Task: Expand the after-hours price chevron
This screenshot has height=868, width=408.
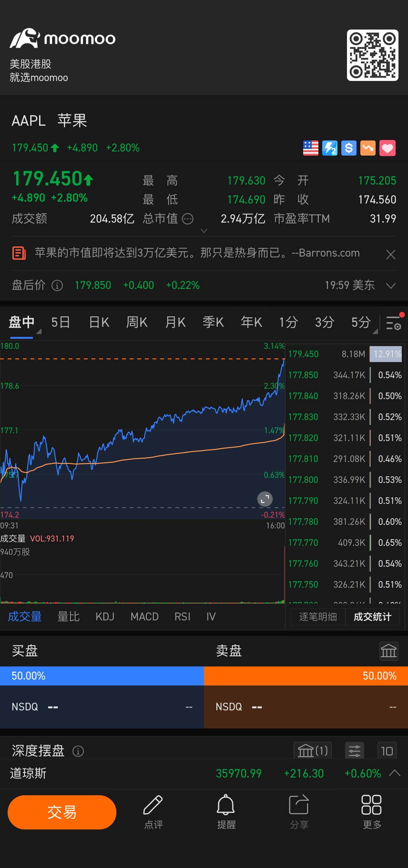Action: click(391, 286)
